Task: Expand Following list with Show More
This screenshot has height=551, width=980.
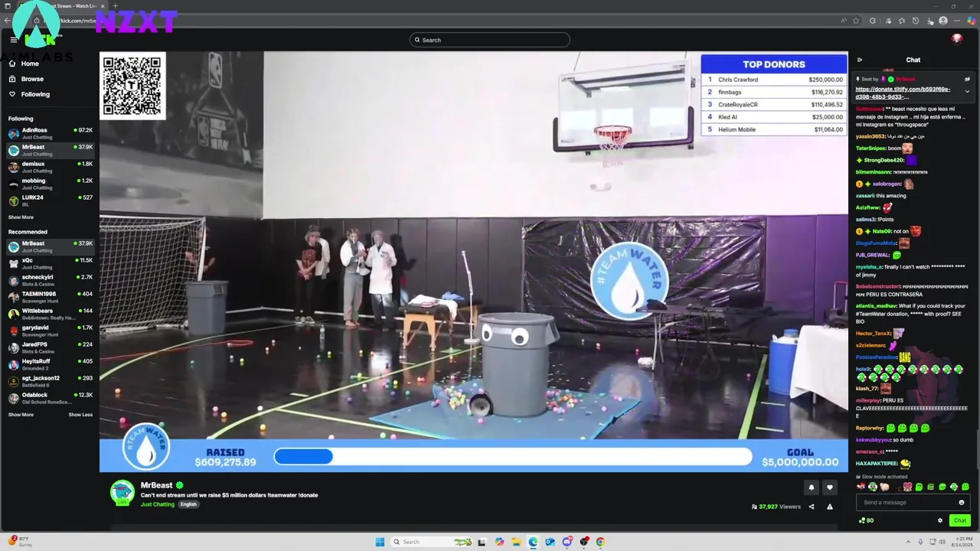Action: tap(21, 217)
